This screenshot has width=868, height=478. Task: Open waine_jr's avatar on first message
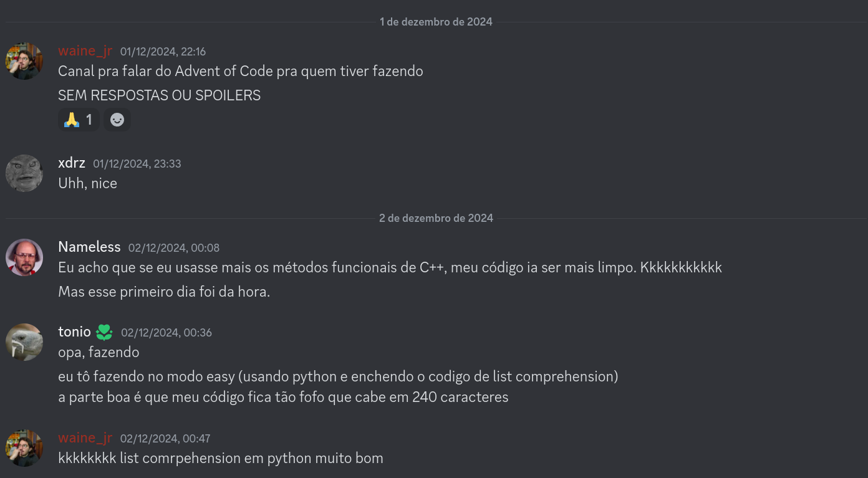pos(24,61)
